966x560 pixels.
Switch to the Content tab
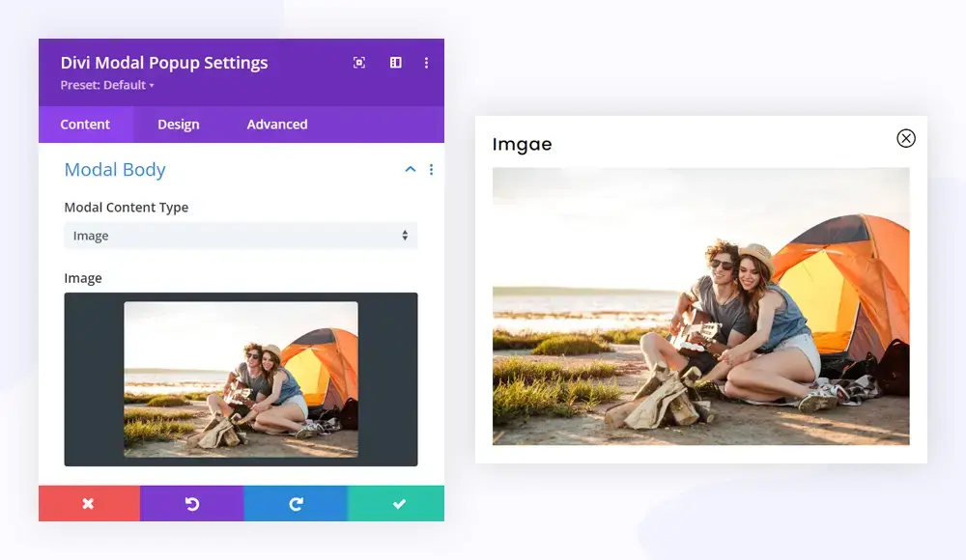(x=85, y=124)
